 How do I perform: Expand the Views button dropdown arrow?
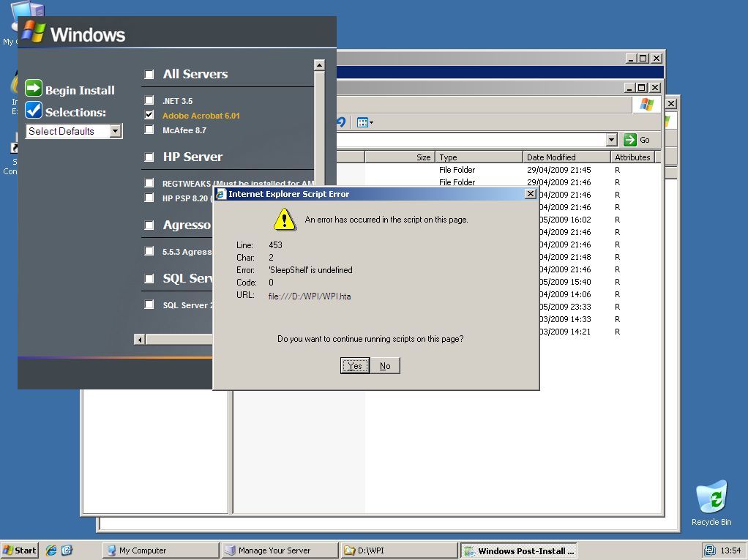[372, 122]
